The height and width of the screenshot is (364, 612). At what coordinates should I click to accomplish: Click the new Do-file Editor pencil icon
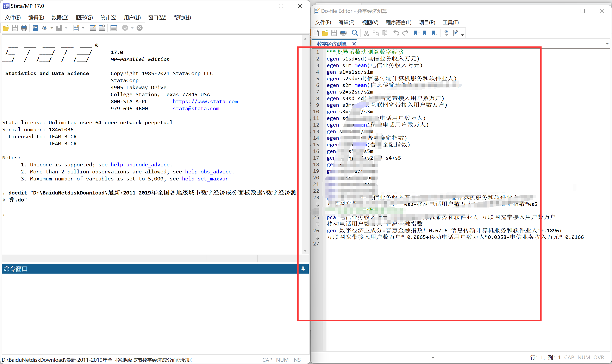[x=76, y=28]
